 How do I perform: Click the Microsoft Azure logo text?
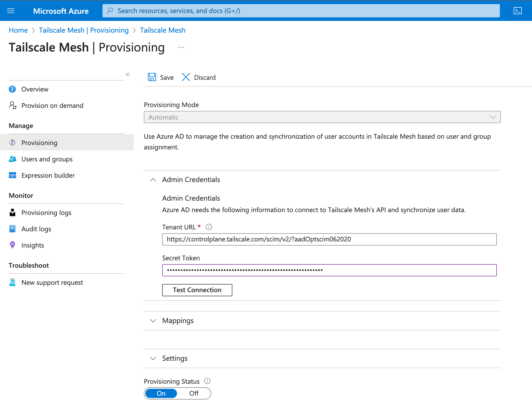click(61, 11)
